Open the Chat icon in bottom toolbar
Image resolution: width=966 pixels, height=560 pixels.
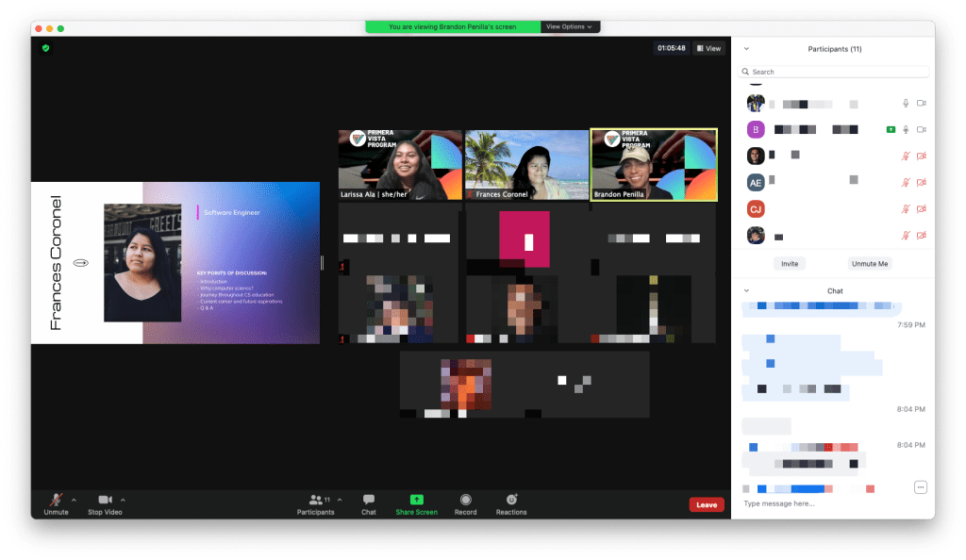point(369,500)
